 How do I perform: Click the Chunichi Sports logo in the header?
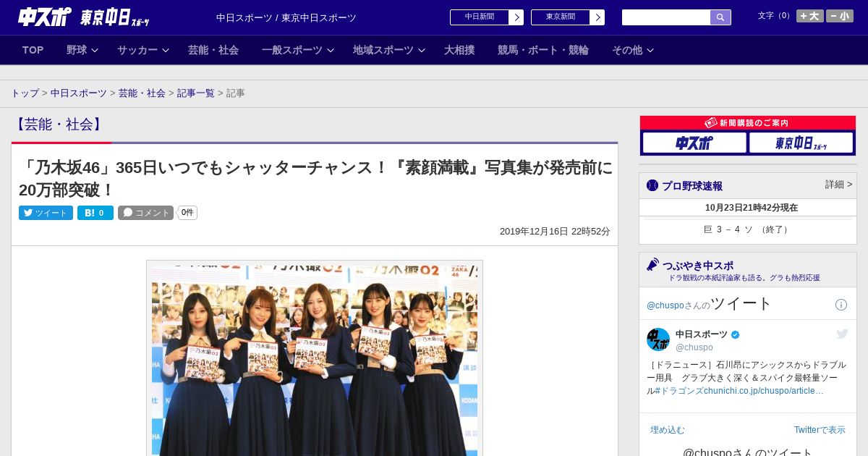[x=45, y=17]
